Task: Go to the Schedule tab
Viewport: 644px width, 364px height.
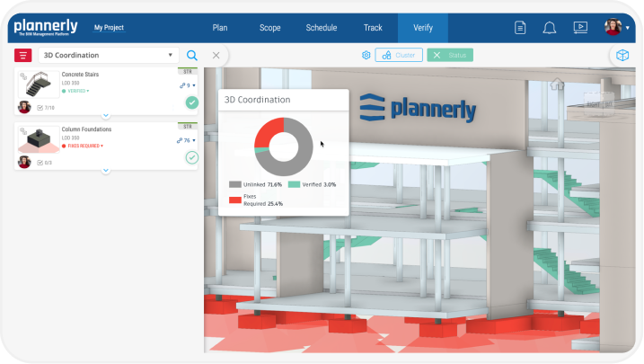Action: click(322, 28)
